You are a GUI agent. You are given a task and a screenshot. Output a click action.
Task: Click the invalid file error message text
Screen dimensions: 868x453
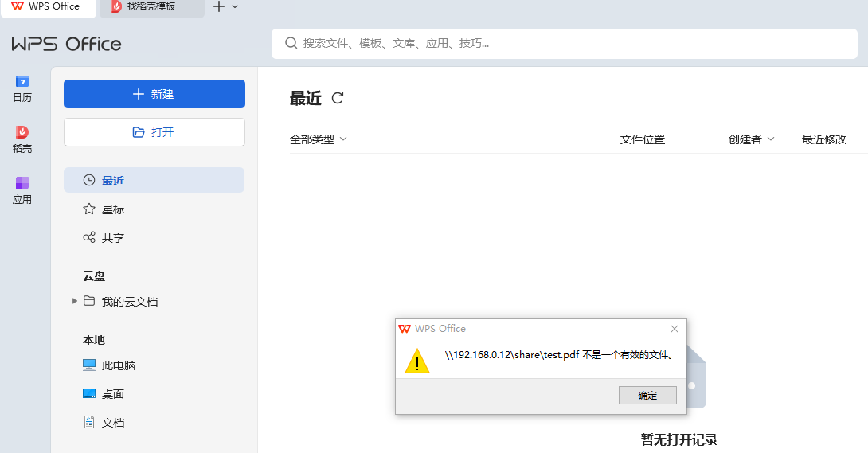560,354
